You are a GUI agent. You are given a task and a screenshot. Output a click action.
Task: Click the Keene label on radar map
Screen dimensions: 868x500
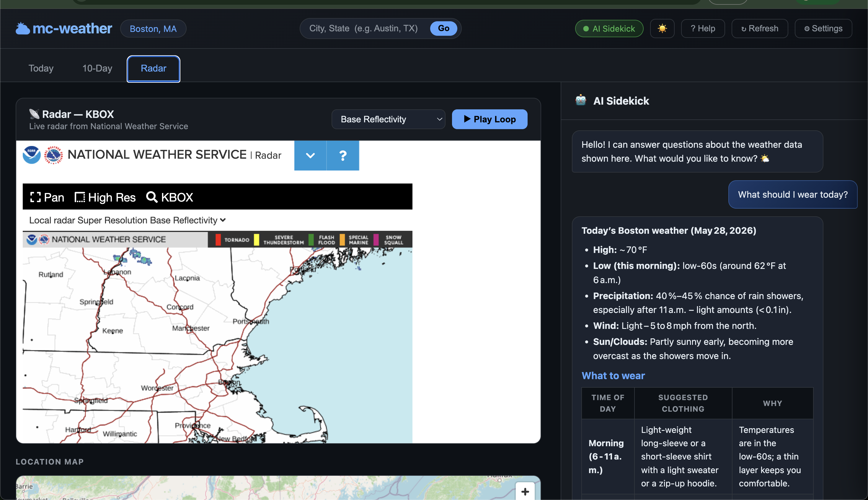[112, 331]
